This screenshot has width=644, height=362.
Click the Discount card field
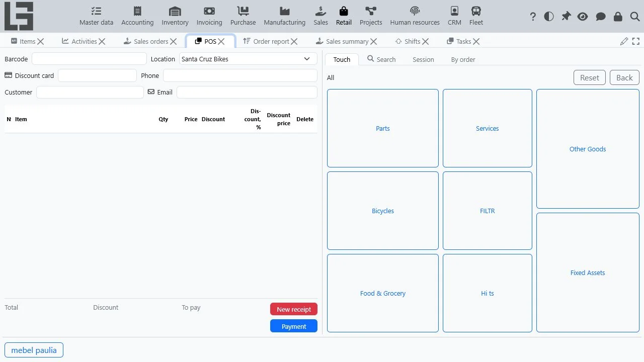[97, 75]
